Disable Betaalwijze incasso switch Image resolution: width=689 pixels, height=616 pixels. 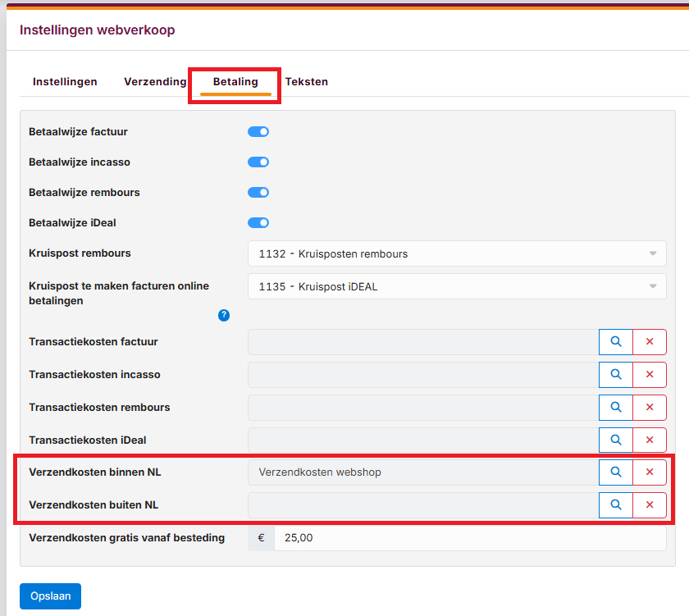[x=258, y=162]
